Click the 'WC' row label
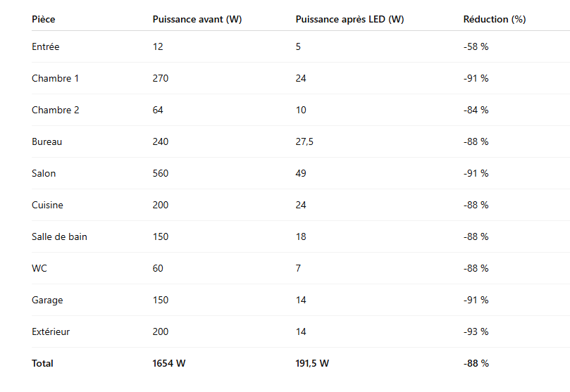 (39, 268)
